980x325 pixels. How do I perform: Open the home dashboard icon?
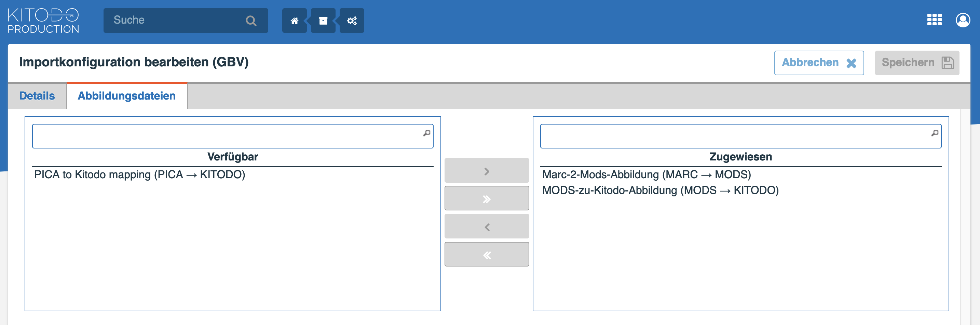pos(294,21)
